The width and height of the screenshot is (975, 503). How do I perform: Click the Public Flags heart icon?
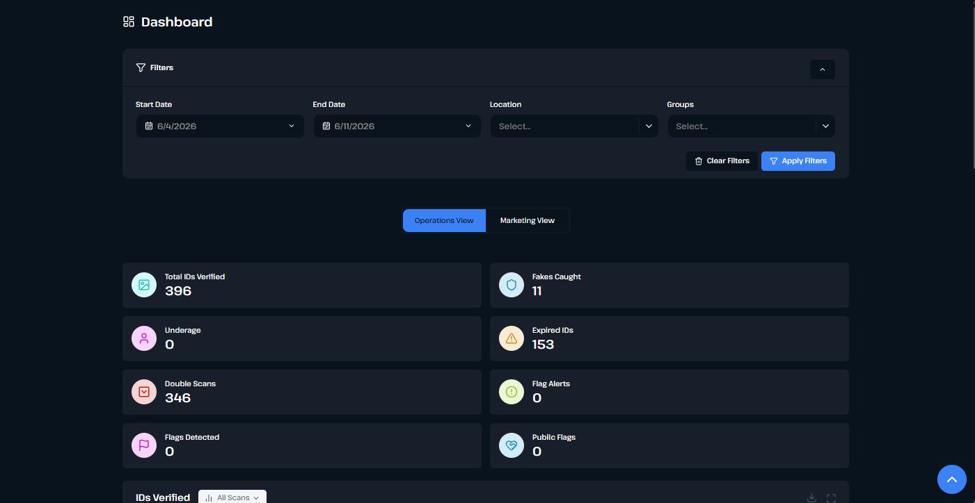click(x=512, y=445)
